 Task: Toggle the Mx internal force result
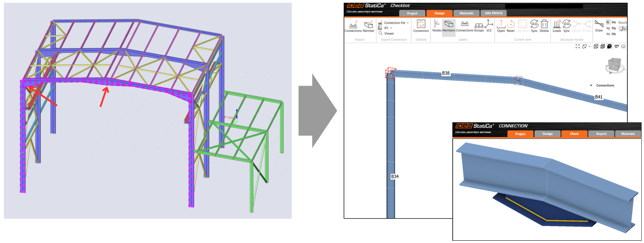point(614,22)
